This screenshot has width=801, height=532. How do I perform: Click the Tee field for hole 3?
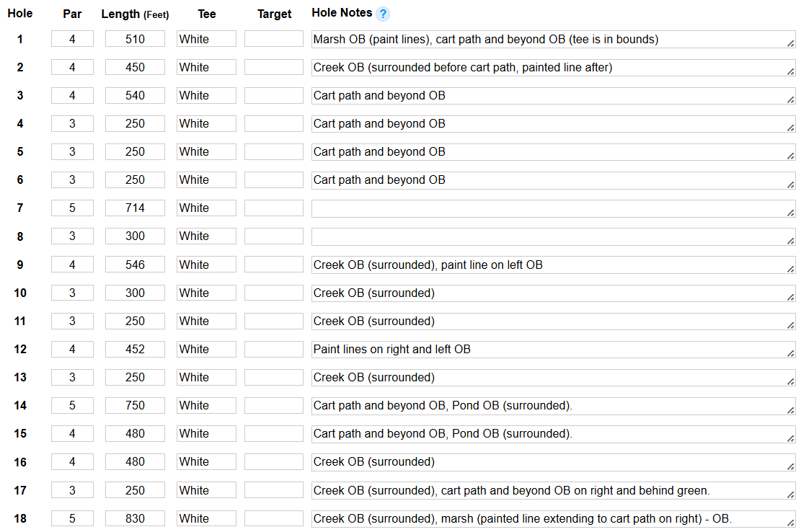pos(206,96)
